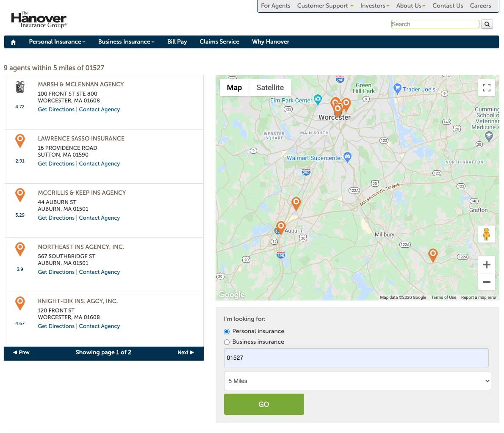The width and height of the screenshot is (504, 433).
Task: Select map marker south of Millbury
Action: (x=433, y=255)
